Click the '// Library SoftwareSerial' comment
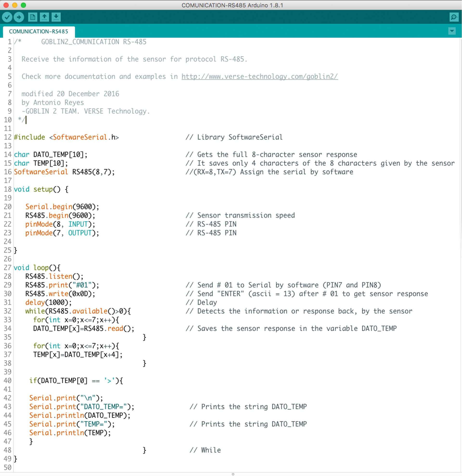462x476 pixels. pos(234,137)
